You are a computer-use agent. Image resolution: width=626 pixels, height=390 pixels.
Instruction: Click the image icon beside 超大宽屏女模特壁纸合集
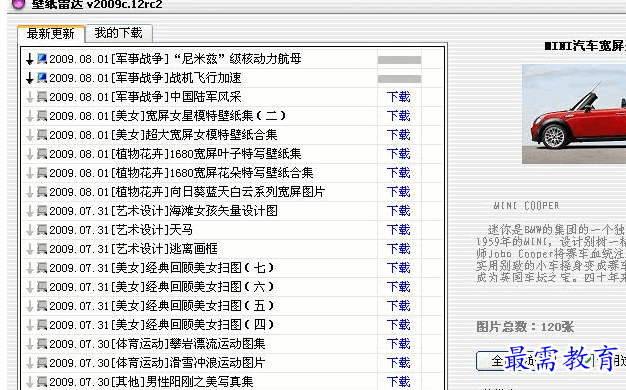42,135
